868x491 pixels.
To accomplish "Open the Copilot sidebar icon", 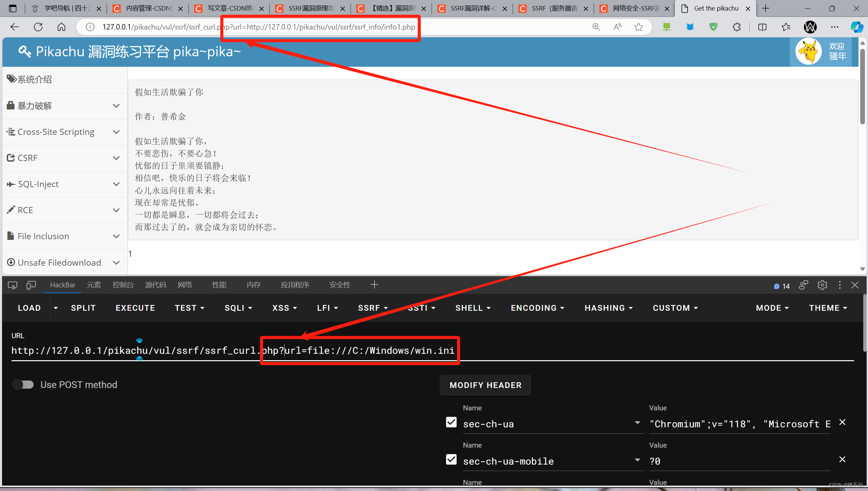I will point(857,27).
